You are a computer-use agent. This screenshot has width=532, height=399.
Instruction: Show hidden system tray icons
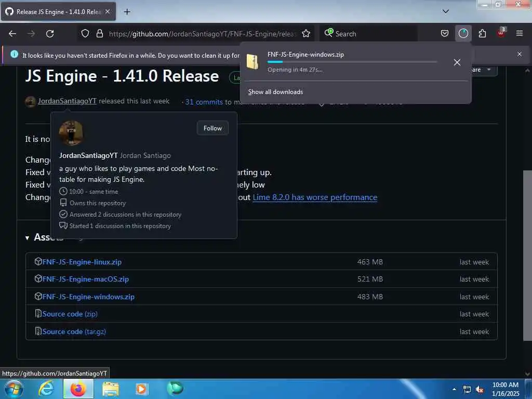pyautogui.click(x=454, y=390)
